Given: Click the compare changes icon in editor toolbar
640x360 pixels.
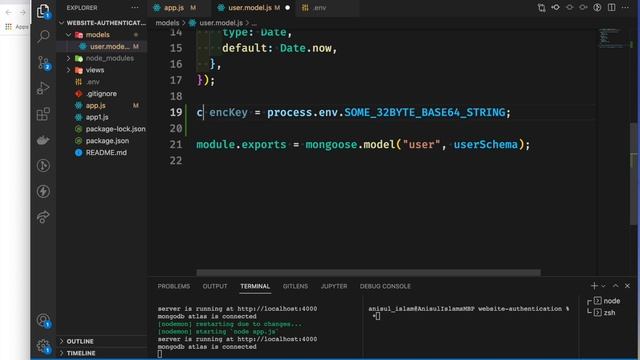Looking at the screenshot, I should (542, 8).
